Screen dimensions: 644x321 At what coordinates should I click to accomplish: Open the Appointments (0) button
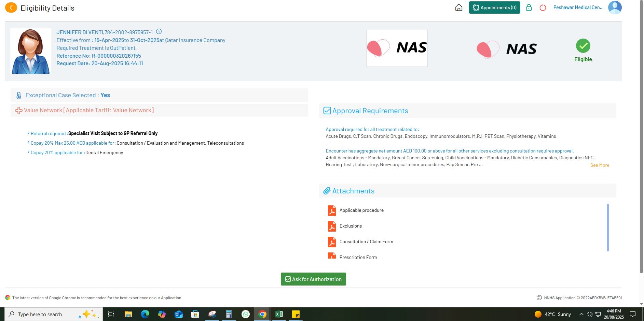(x=494, y=8)
